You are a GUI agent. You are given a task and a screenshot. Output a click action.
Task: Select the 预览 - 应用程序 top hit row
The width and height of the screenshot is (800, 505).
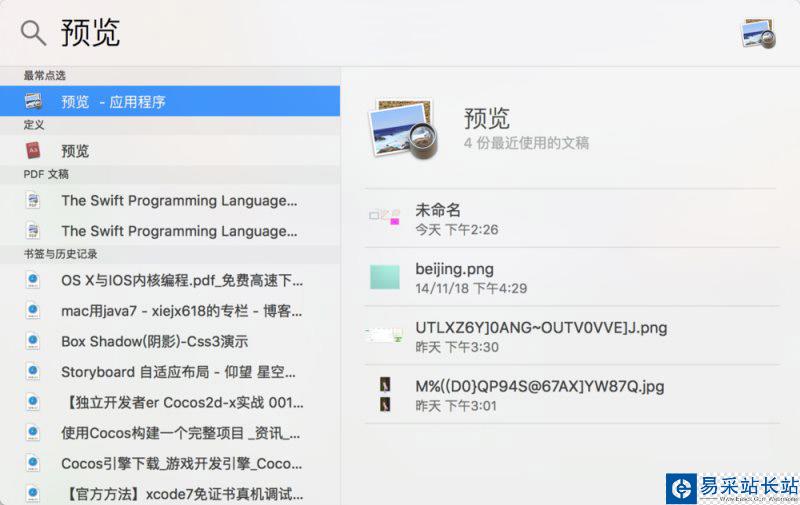pos(170,101)
